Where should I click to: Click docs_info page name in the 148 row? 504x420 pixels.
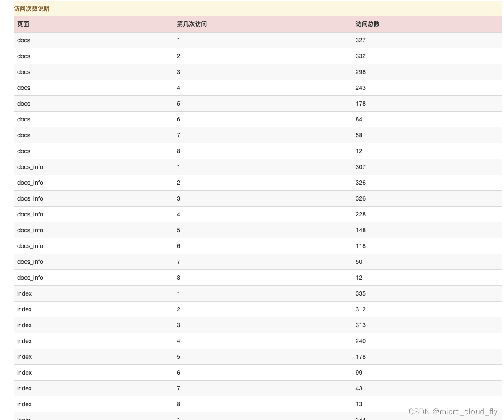(30, 230)
